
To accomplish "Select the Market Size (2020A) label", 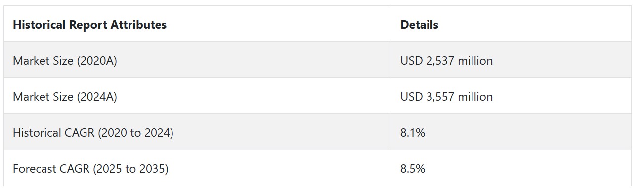I will [x=65, y=61].
